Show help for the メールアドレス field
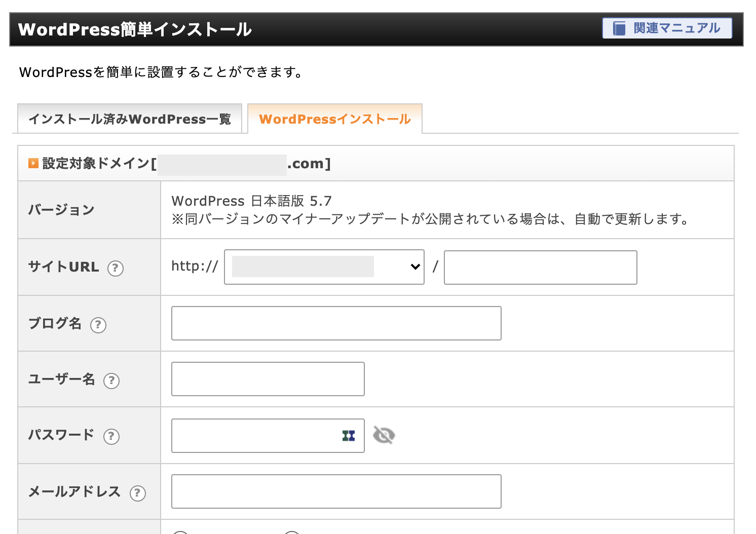The height and width of the screenshot is (534, 756). tap(138, 493)
